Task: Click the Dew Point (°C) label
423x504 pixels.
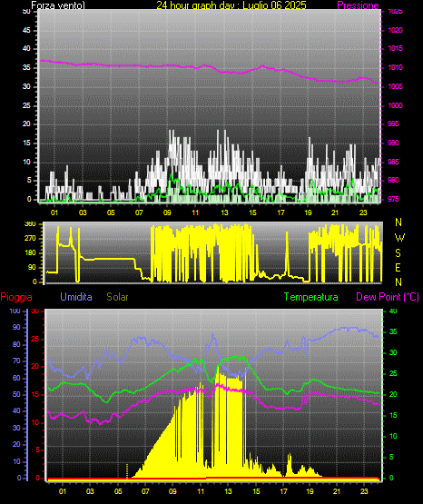Action: point(388,297)
